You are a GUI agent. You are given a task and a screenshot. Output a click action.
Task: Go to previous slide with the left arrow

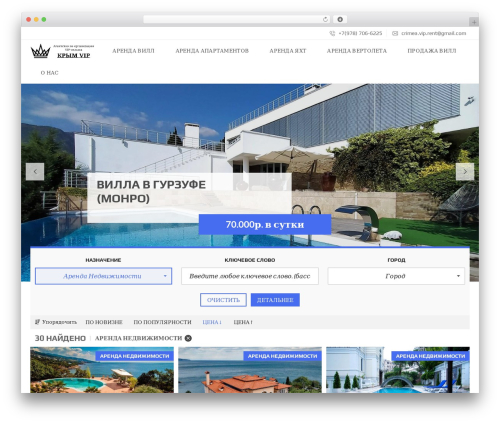click(35, 172)
